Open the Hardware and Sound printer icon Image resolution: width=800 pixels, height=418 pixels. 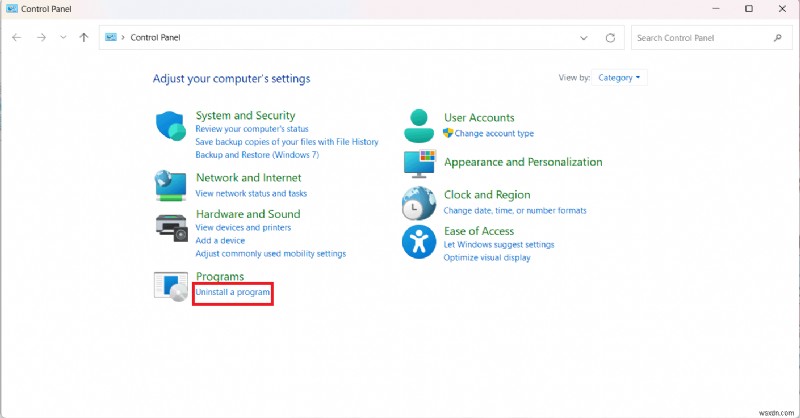coord(171,228)
